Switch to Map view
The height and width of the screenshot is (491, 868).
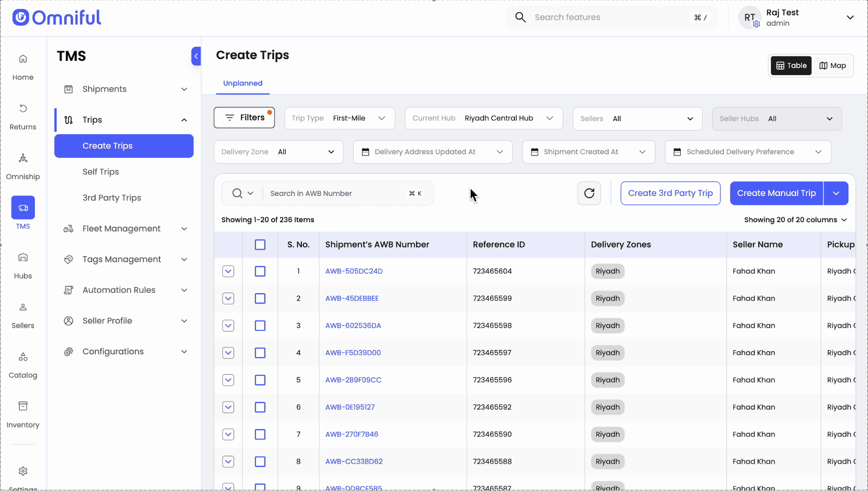[x=832, y=66]
